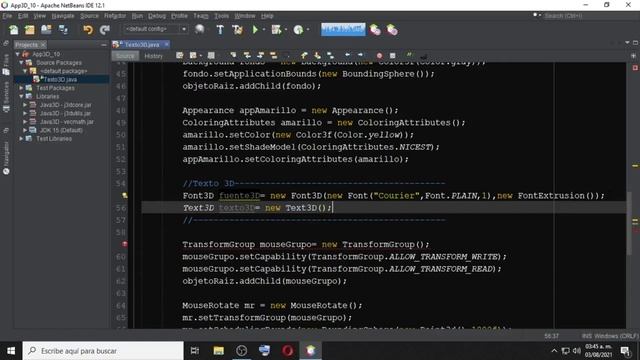Switch to Source editor view
Image resolution: width=640 pixels, height=360 pixels.
125,56
